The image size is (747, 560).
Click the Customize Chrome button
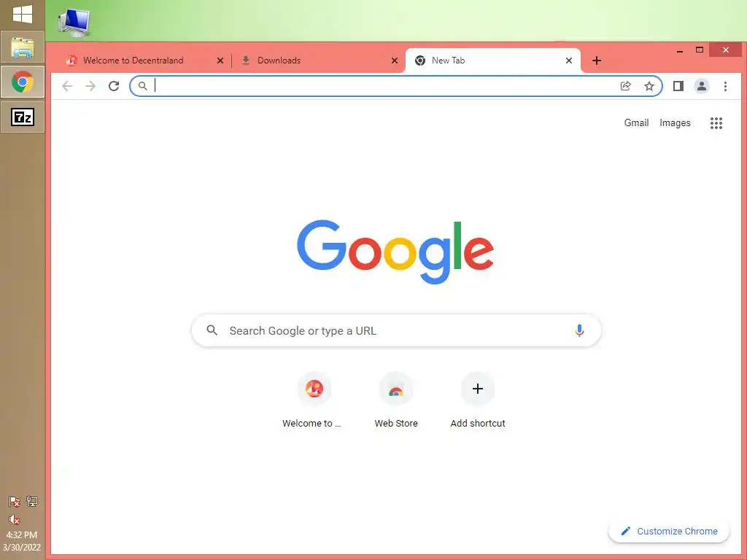pyautogui.click(x=669, y=531)
